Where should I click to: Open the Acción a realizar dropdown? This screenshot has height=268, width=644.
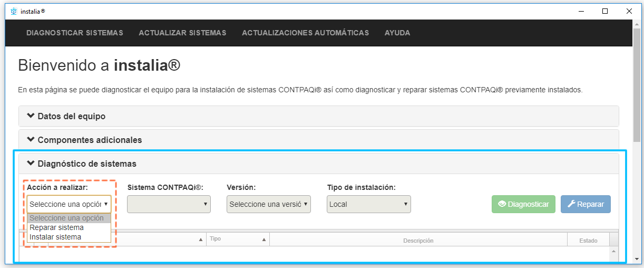point(69,204)
